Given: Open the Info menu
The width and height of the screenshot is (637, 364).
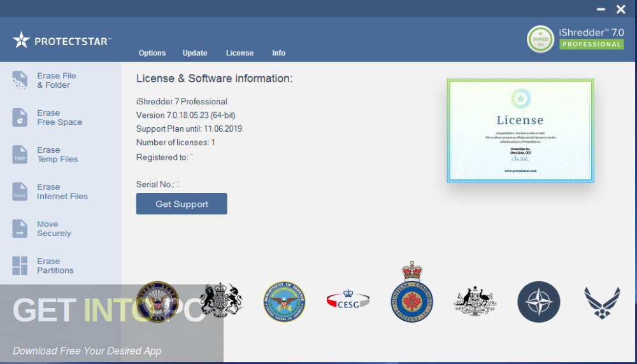Looking at the screenshot, I should pos(279,53).
